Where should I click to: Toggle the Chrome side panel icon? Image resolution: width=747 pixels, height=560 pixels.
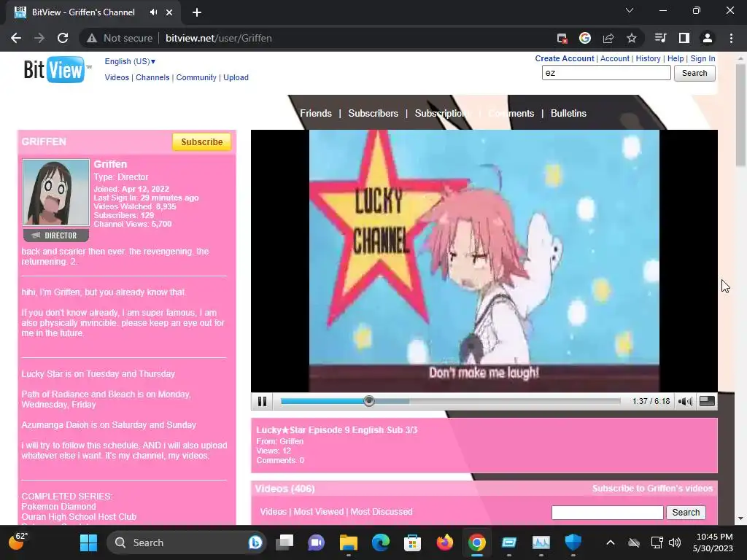[x=684, y=38]
